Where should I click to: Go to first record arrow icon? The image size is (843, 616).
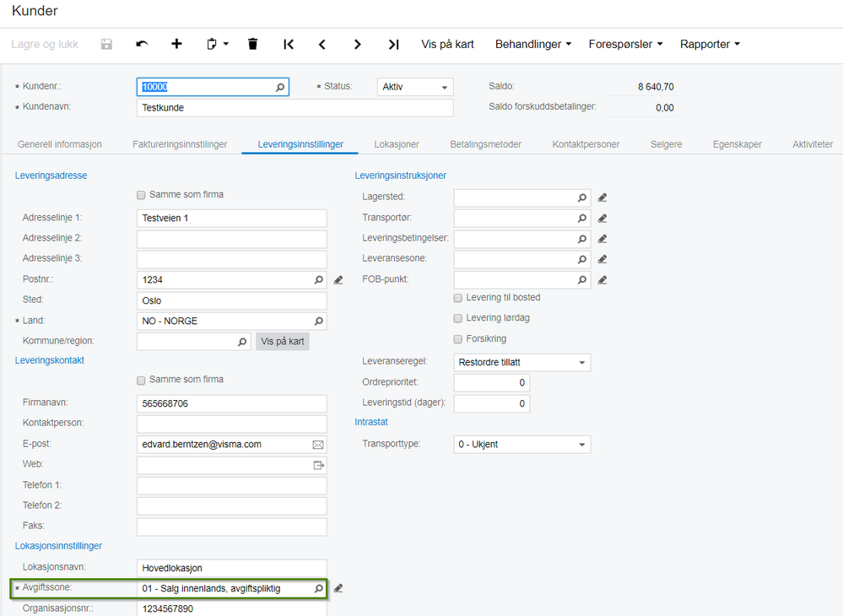tap(289, 44)
